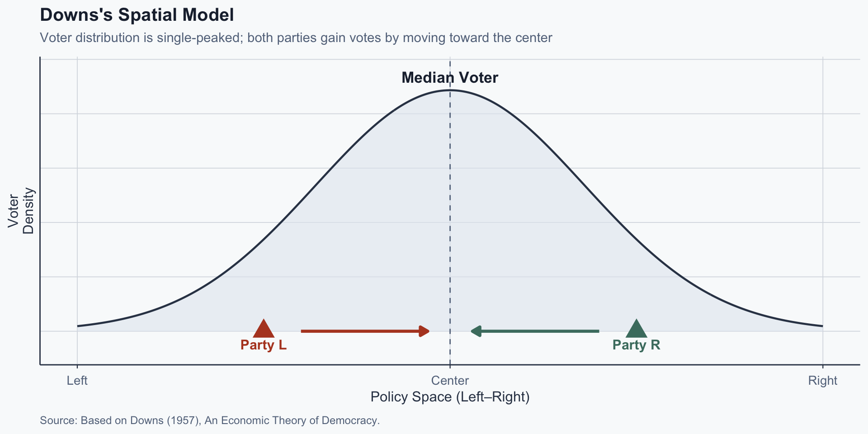Screen dimensions: 868x434
Task: Click the "Right" x-axis tick label
Action: coord(822,381)
